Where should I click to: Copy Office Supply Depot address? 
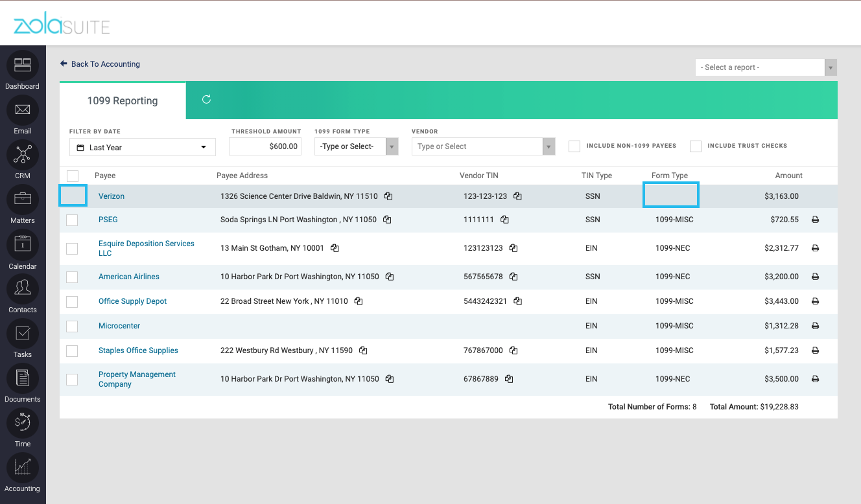pos(359,301)
